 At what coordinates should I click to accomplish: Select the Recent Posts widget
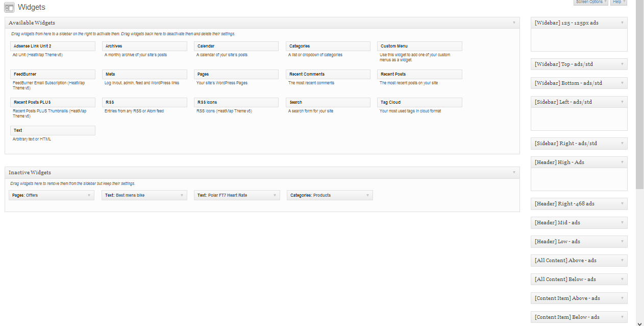[419, 75]
